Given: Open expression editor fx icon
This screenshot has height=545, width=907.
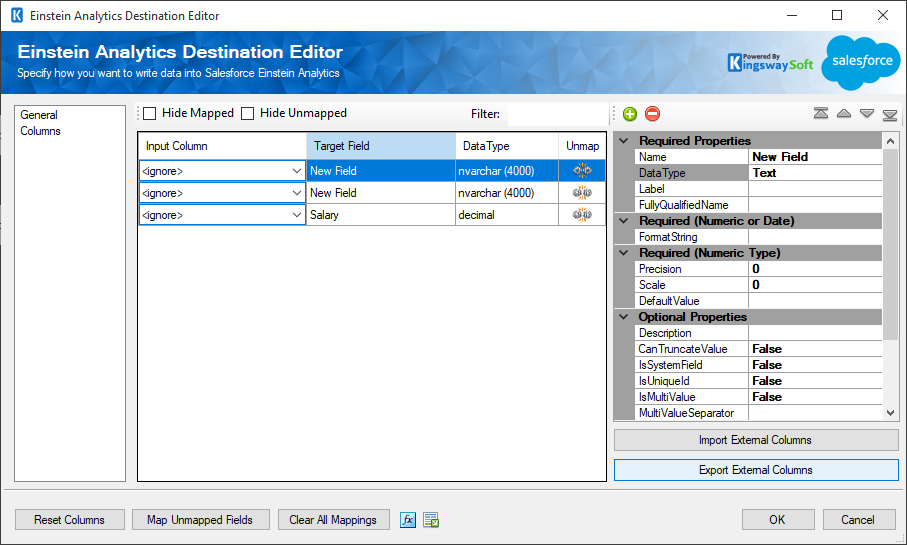Looking at the screenshot, I should click(x=408, y=520).
